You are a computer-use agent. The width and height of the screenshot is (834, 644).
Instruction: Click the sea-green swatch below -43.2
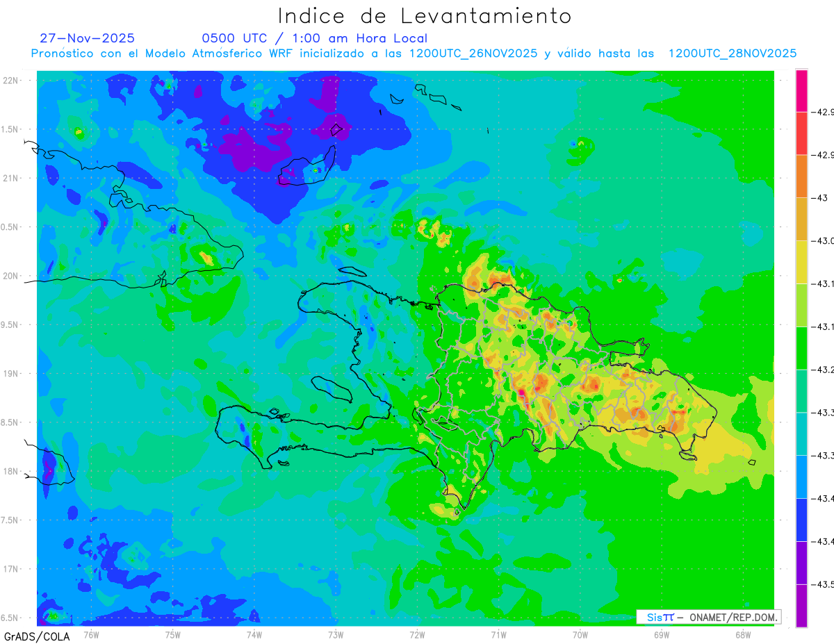coord(801,391)
